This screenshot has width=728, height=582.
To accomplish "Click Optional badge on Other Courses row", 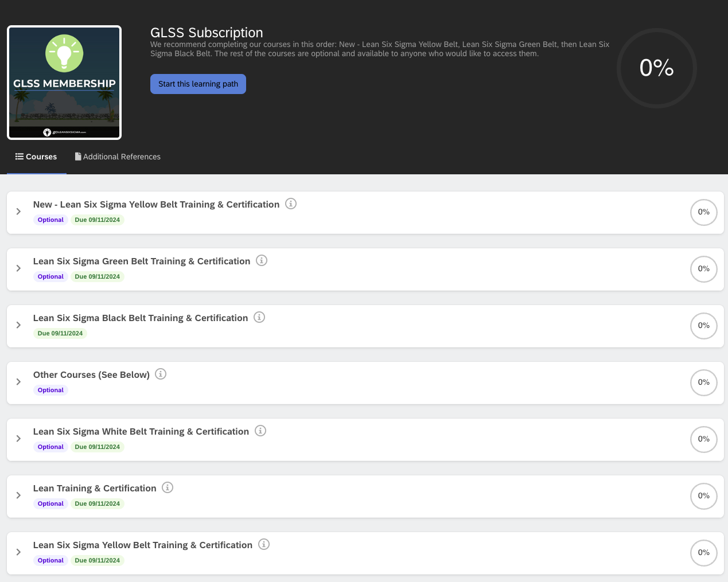I will click(x=50, y=390).
